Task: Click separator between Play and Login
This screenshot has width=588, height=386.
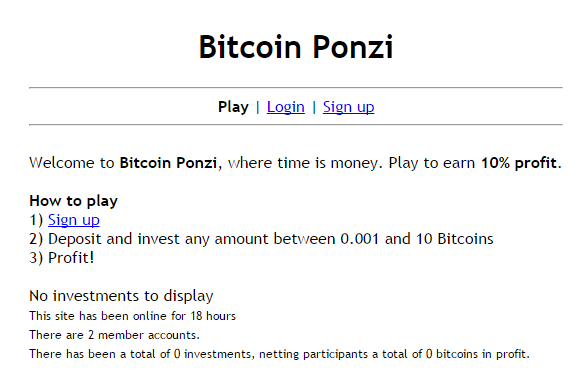Action: tap(258, 108)
